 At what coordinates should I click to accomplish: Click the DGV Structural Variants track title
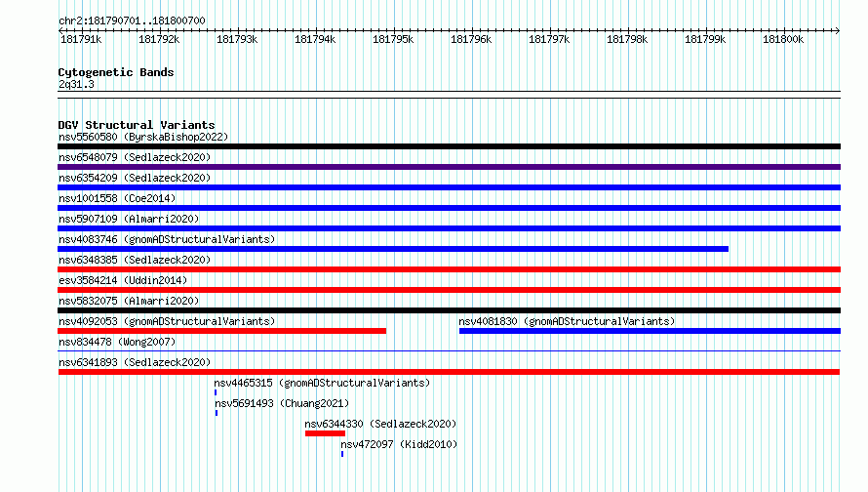click(x=137, y=125)
